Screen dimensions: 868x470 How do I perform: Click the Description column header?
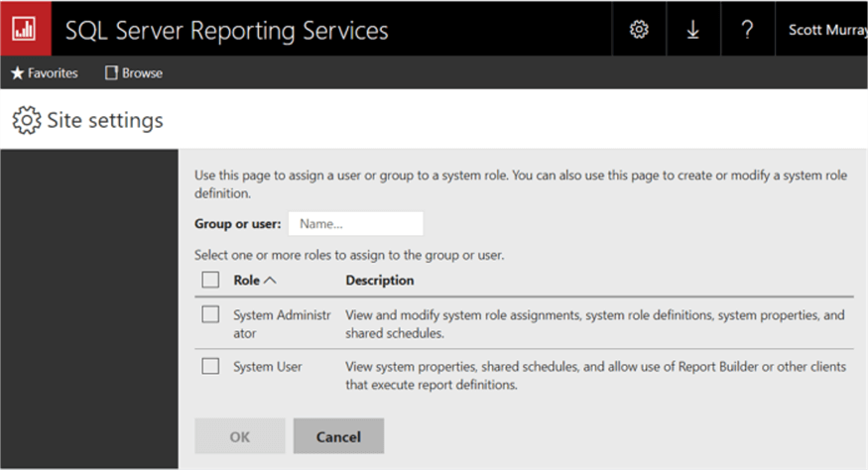[x=380, y=281]
